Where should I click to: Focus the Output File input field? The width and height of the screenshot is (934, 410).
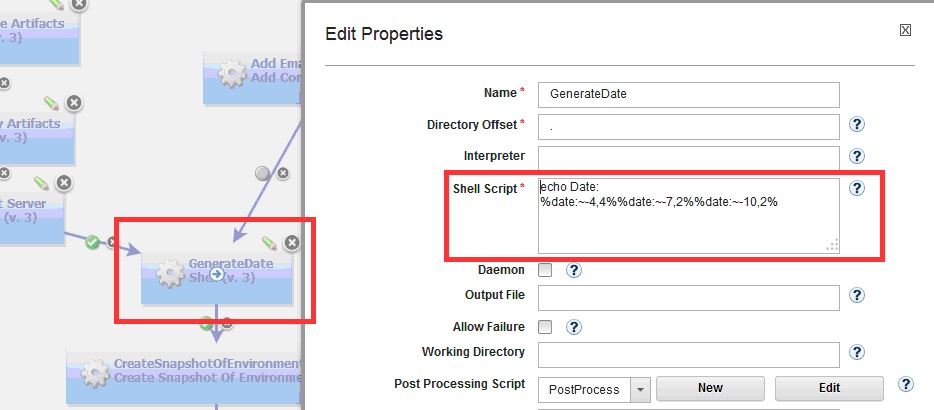(688, 298)
